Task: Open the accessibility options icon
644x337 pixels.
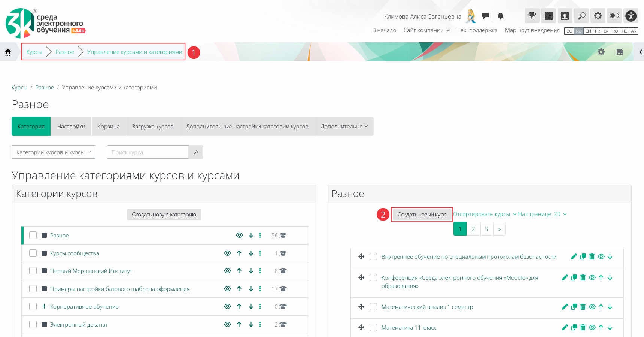Action: (631, 16)
